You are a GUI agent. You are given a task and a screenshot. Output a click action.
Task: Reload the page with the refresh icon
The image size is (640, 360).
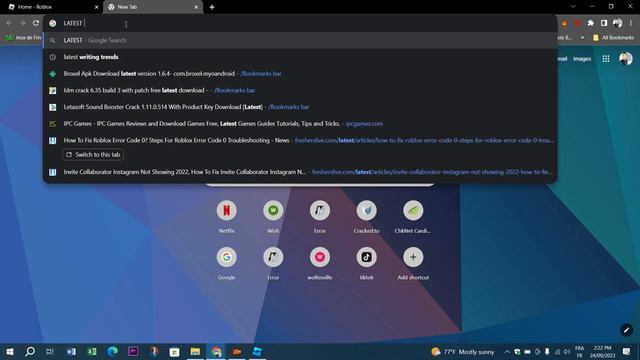[x=36, y=23]
